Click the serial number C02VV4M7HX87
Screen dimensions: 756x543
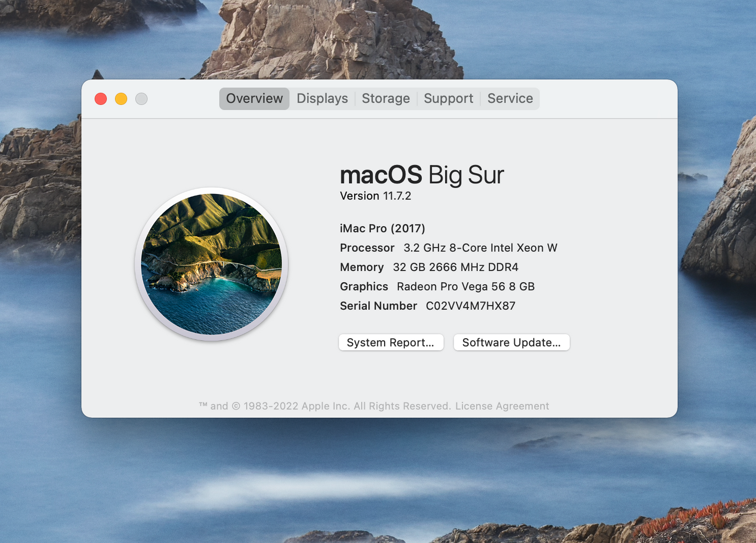pos(470,306)
